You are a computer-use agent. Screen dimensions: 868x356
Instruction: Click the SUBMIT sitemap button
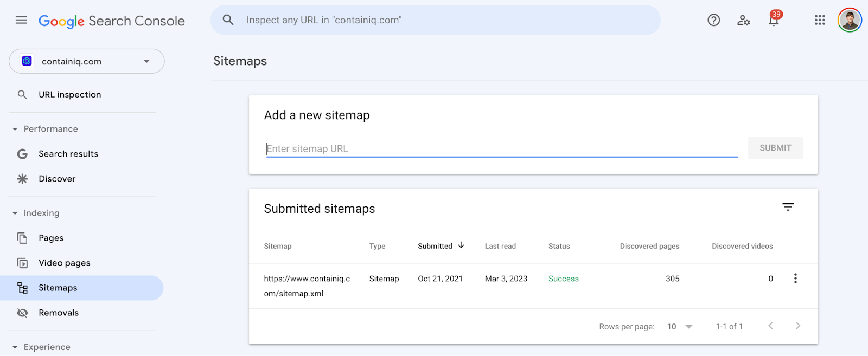click(x=775, y=148)
